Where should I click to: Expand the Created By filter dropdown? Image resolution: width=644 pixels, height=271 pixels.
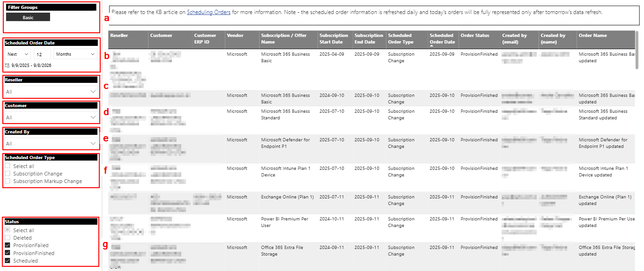point(51,144)
